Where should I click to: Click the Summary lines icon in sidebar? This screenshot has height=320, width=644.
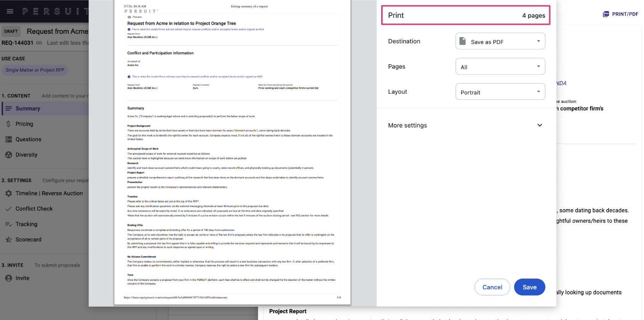pos(8,109)
